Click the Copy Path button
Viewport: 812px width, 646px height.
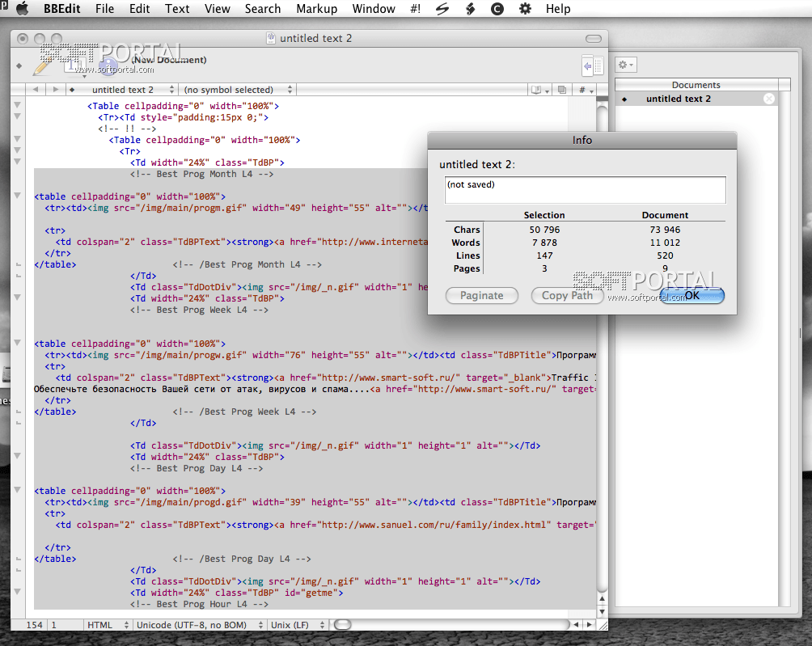(x=567, y=296)
